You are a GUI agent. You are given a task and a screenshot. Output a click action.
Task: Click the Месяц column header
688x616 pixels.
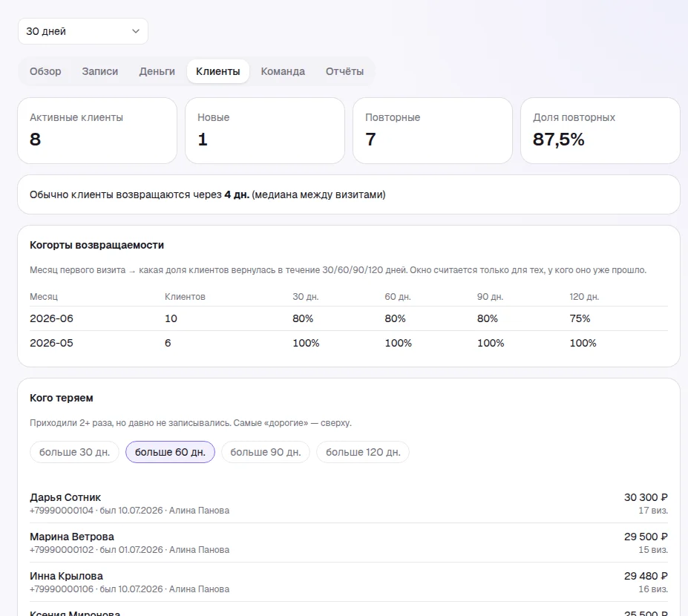(44, 297)
